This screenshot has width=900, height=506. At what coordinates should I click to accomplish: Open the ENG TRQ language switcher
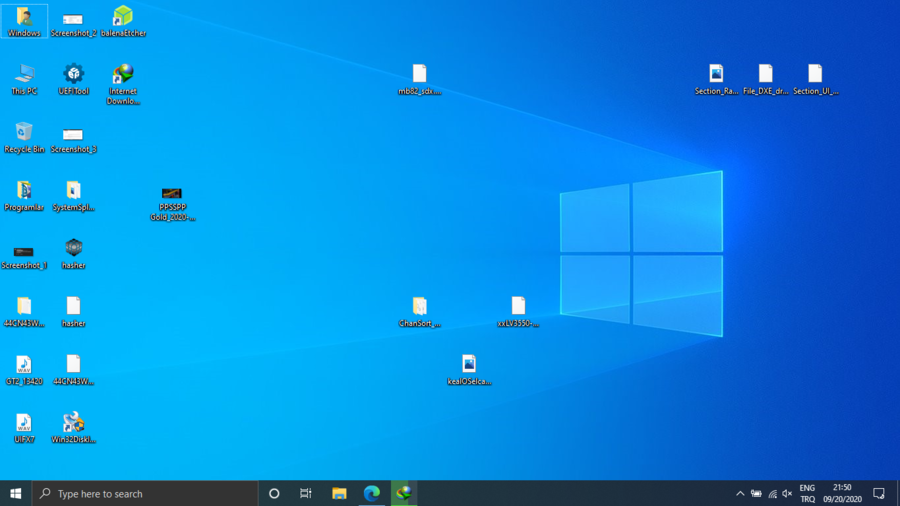tap(807, 493)
